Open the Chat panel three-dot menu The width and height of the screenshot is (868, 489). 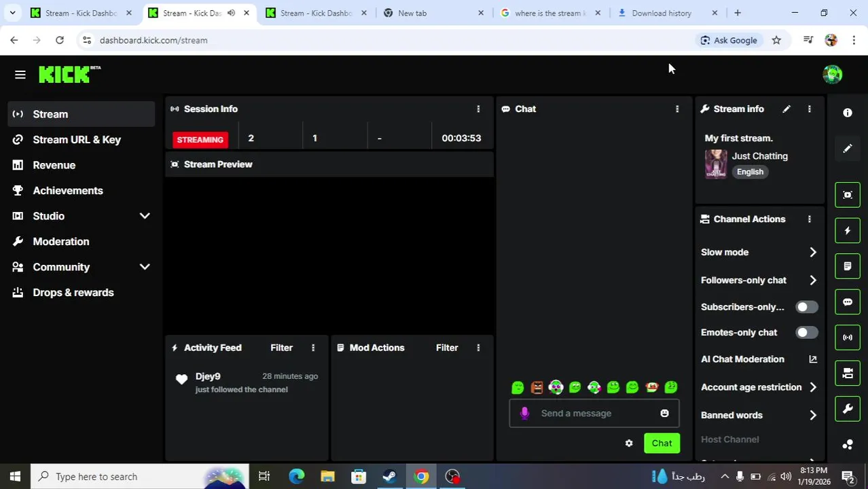(x=677, y=109)
